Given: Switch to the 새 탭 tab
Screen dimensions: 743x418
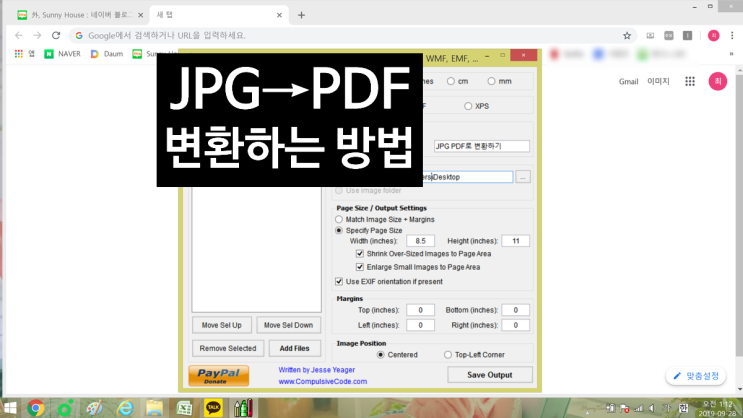Looking at the screenshot, I should click(x=219, y=15).
